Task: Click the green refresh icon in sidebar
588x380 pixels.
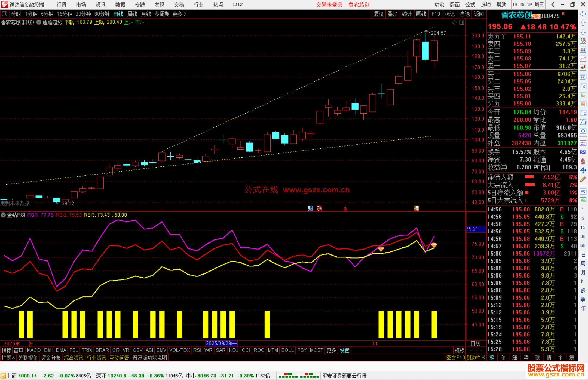Action: pos(583,200)
